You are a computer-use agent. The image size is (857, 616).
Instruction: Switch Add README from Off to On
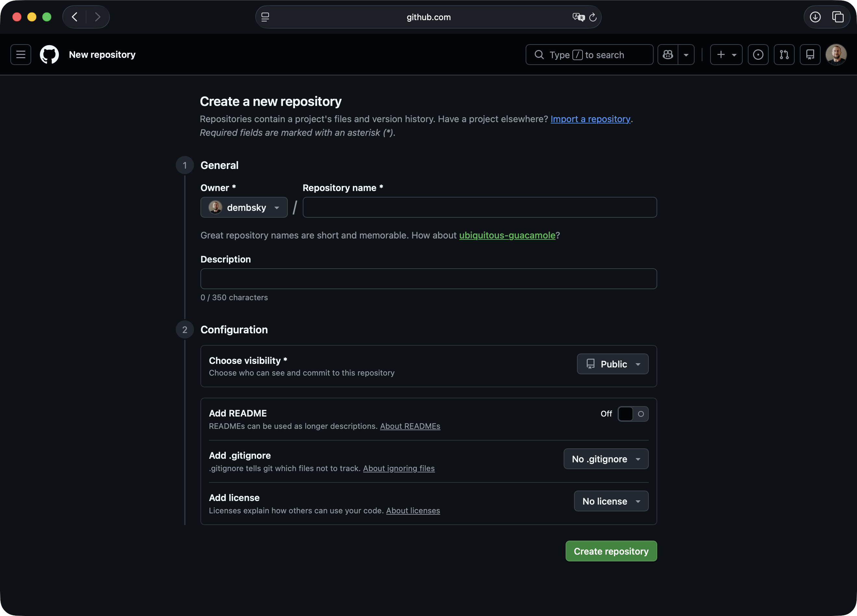(x=633, y=414)
